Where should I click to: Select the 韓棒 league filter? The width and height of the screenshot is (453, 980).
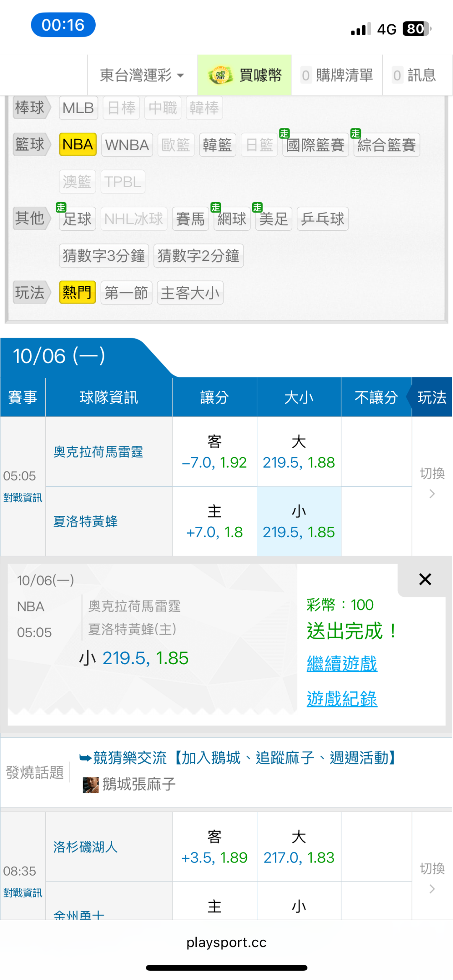(x=204, y=108)
